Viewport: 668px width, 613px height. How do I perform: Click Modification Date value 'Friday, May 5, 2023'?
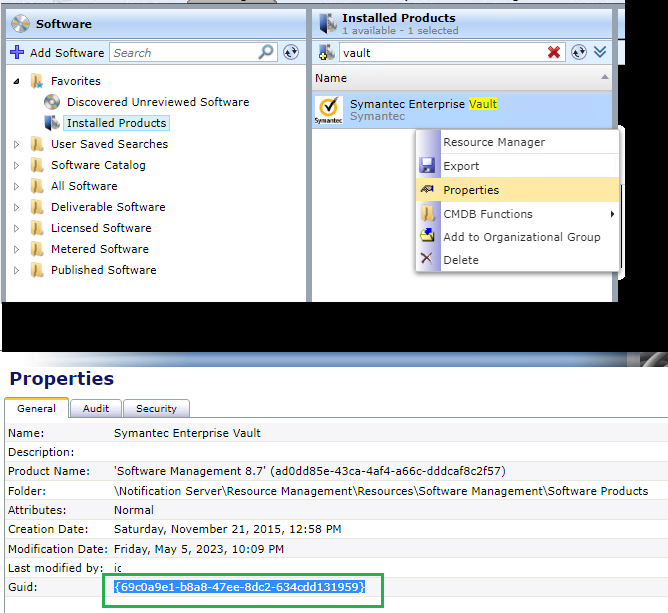tap(199, 549)
